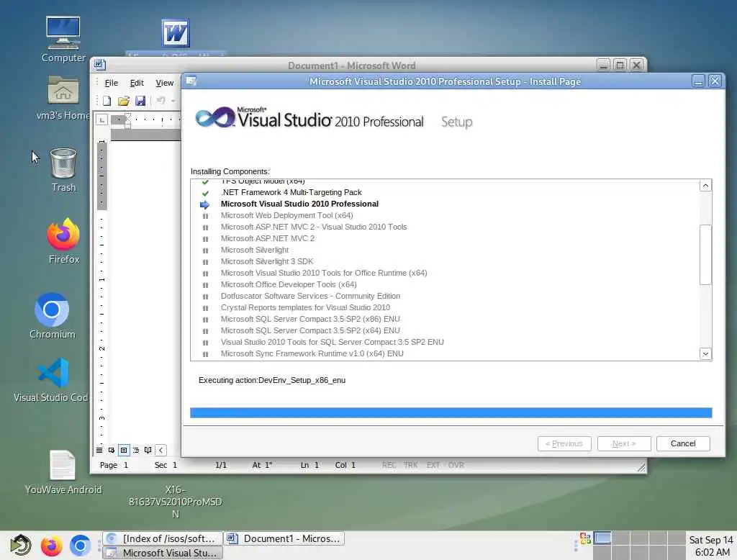
Task: Click the Computer desktop icon
Action: point(63,40)
